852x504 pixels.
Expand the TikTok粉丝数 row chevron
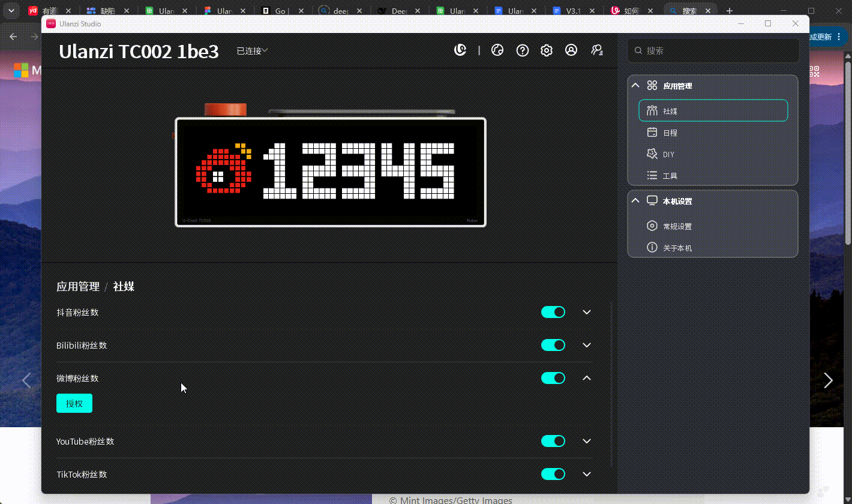click(587, 474)
